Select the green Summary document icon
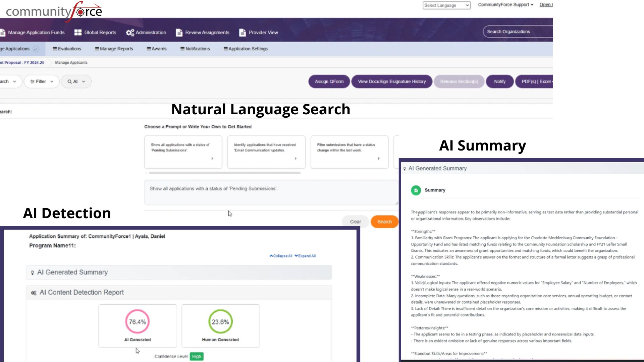 (416, 190)
